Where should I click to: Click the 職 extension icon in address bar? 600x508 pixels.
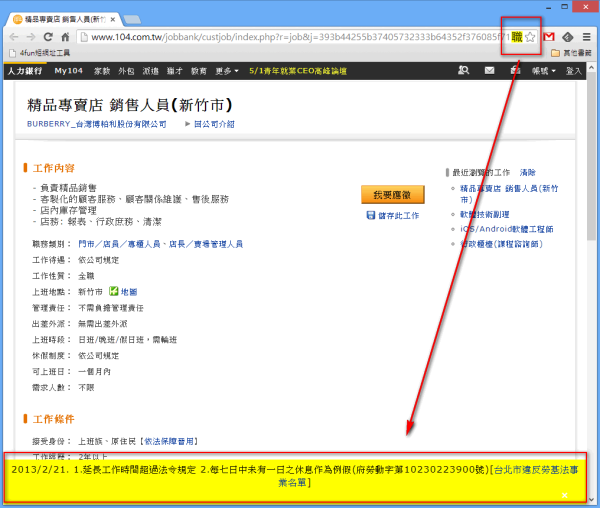click(x=516, y=37)
